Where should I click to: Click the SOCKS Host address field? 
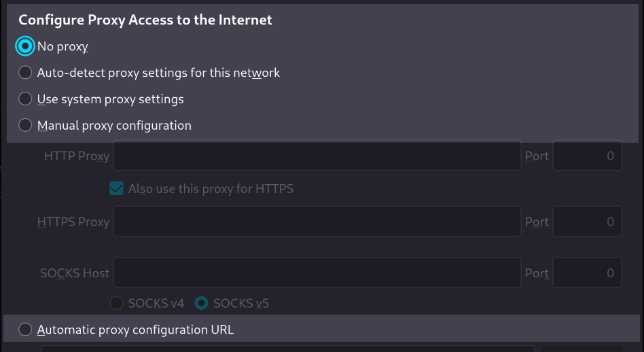click(317, 272)
